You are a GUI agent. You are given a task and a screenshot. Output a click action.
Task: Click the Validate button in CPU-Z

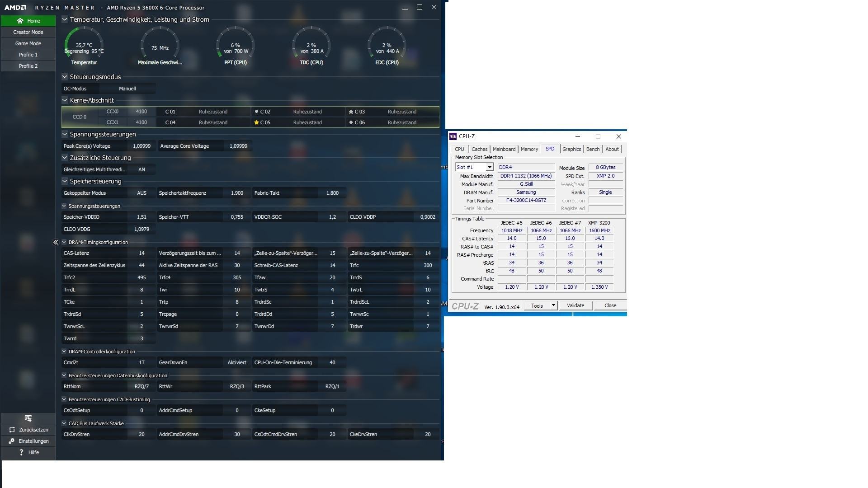[x=575, y=305]
